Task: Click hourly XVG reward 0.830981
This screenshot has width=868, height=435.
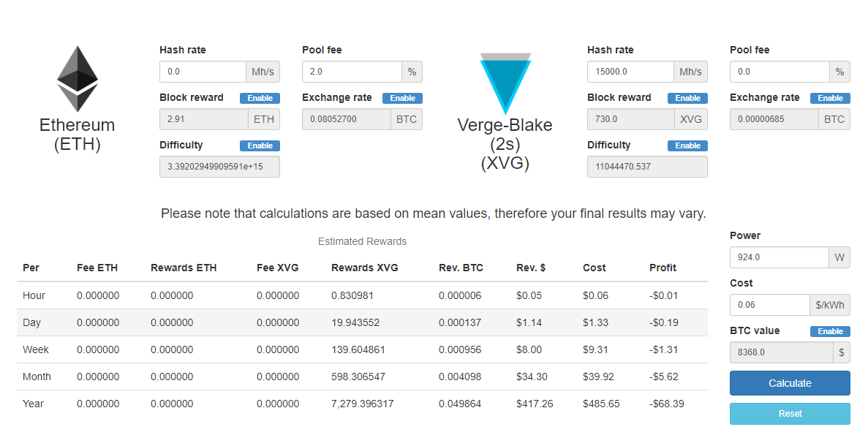Action: [x=352, y=295]
